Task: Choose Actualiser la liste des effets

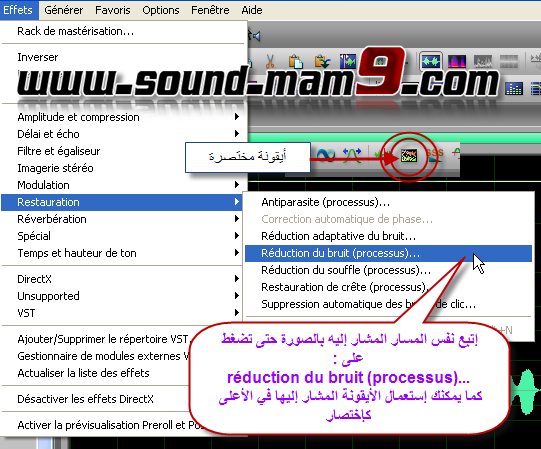Action: pyautogui.click(x=83, y=373)
